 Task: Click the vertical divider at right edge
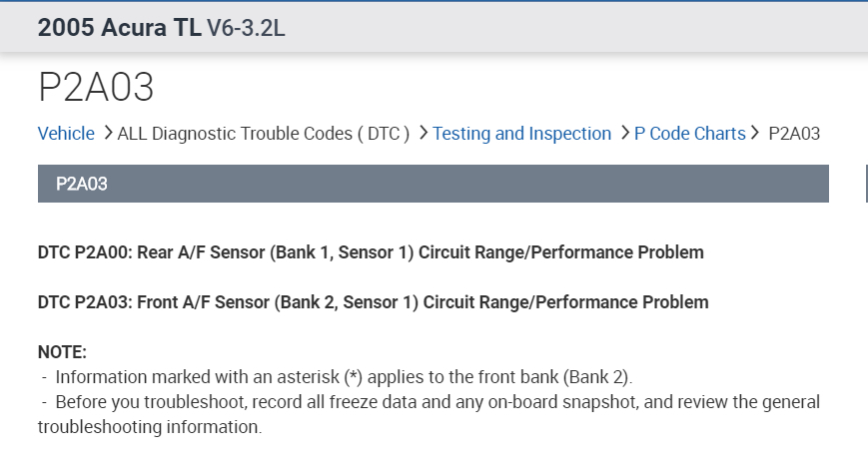point(865,184)
